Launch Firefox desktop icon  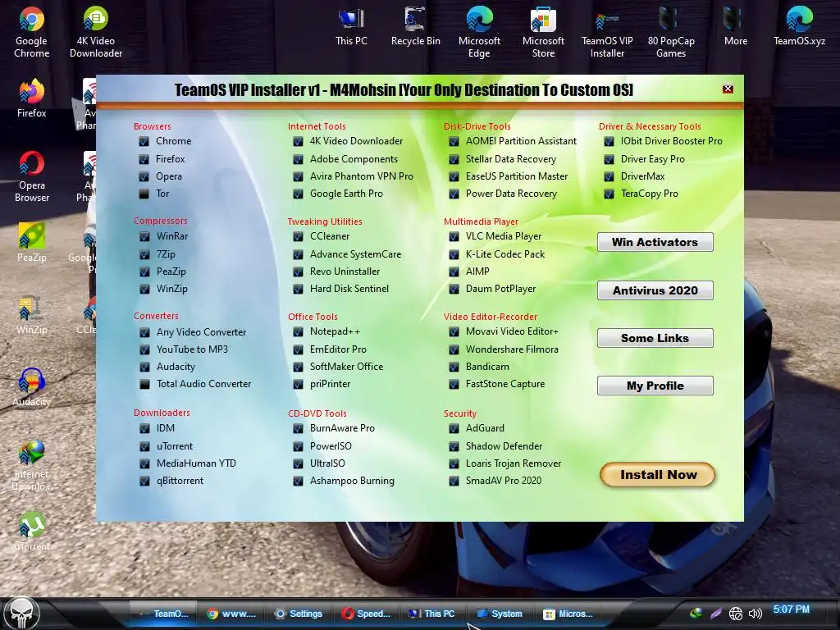point(32,98)
